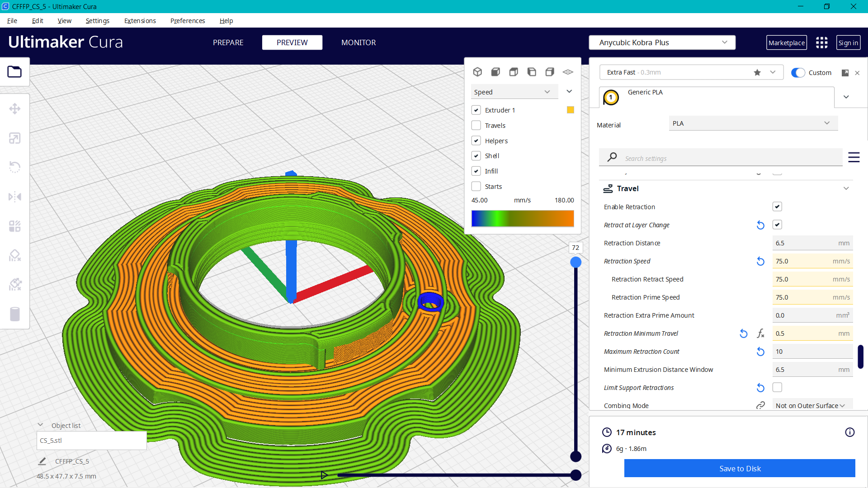
Task: Select the Scale tool
Action: [15, 138]
